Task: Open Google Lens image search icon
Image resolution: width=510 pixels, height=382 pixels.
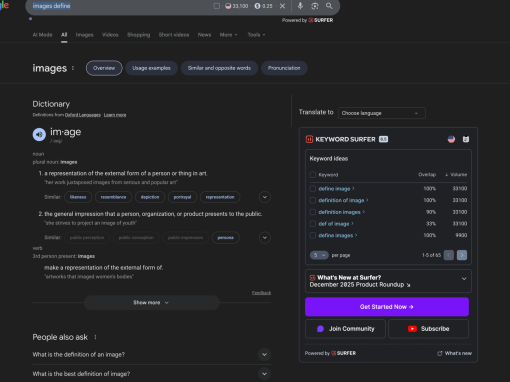Action: (315, 6)
